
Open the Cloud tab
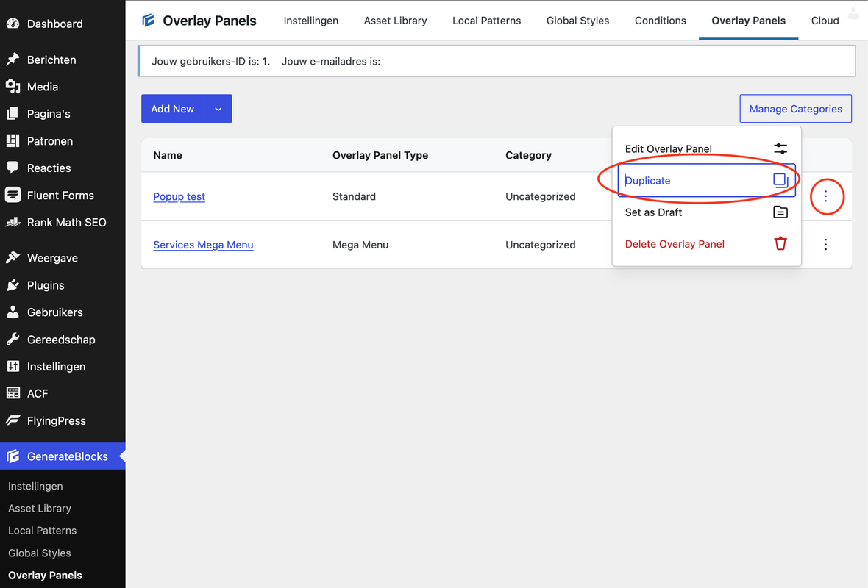click(x=825, y=21)
